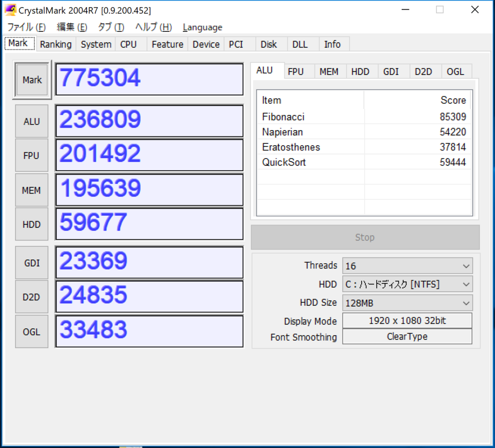The image size is (495, 448).
Task: Run the D2D benchmark button
Action: click(x=31, y=297)
